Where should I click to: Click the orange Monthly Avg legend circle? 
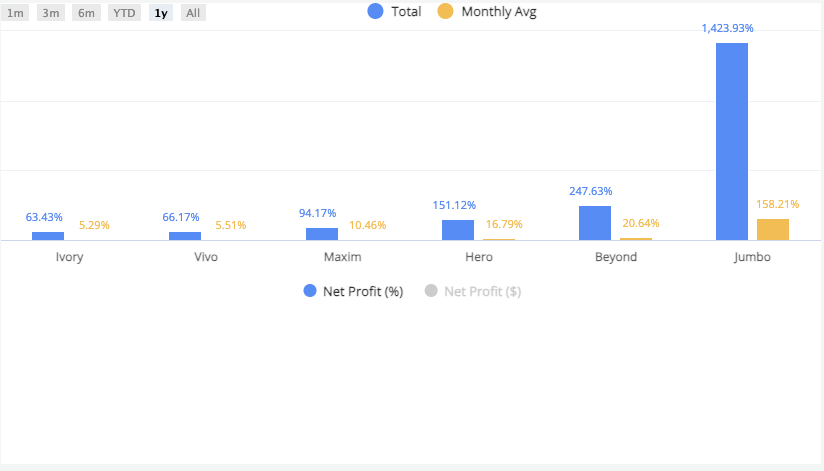click(x=445, y=12)
